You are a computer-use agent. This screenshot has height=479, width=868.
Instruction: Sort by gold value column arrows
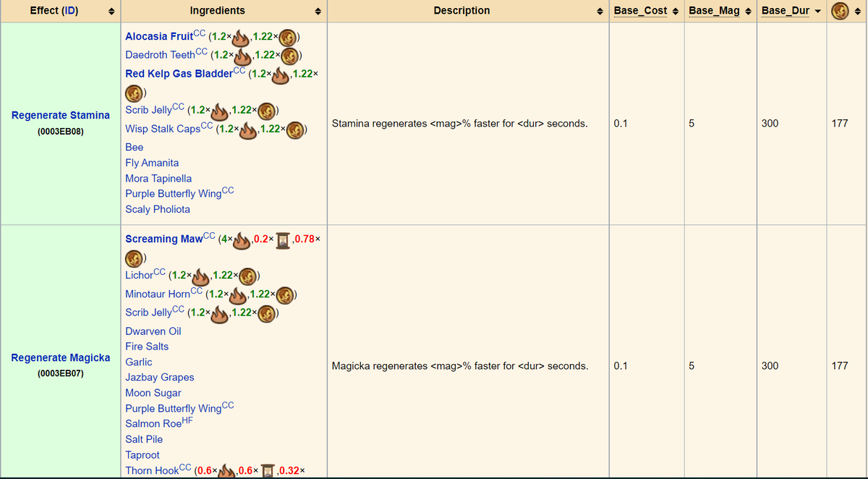pyautogui.click(x=858, y=12)
